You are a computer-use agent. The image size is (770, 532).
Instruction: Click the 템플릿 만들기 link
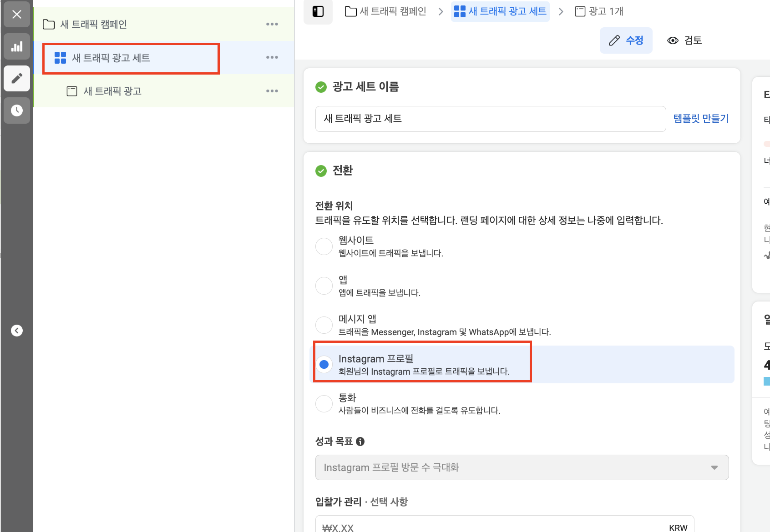701,119
